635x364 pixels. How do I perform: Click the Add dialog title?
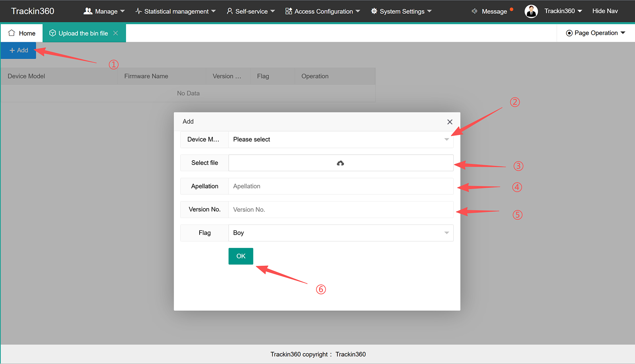(x=188, y=121)
